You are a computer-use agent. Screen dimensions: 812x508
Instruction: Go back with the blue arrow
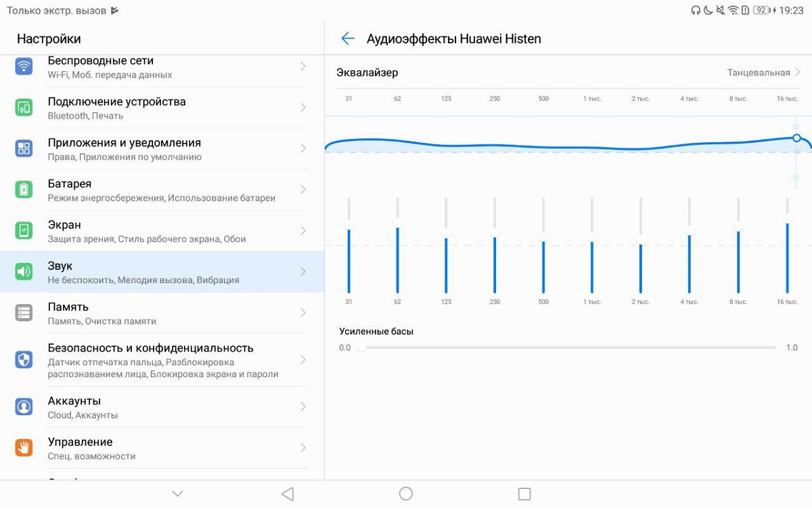pyautogui.click(x=348, y=39)
